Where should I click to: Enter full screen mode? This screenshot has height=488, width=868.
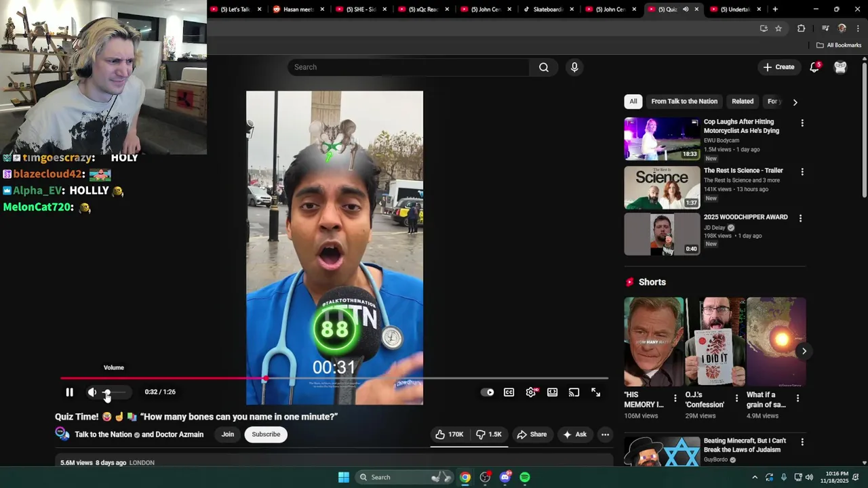click(x=596, y=392)
